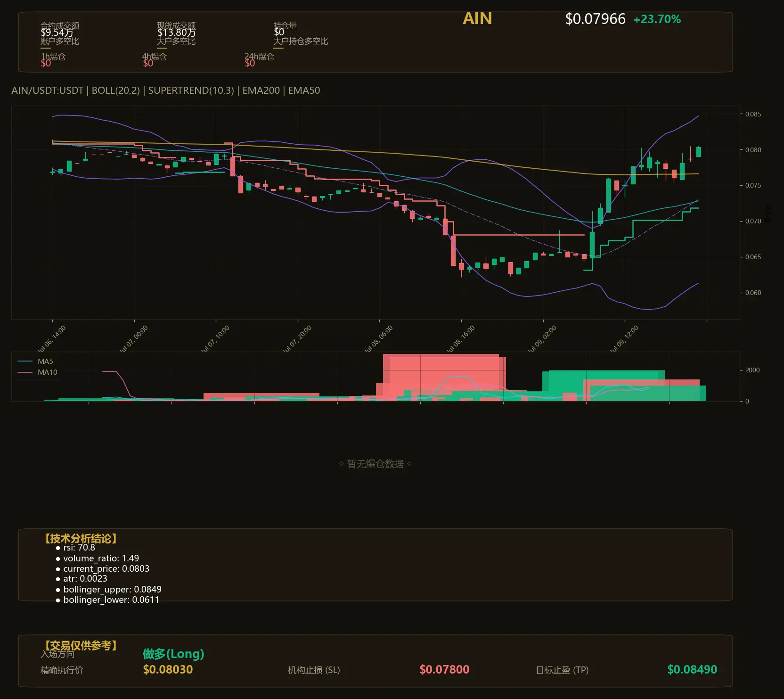Click the 【技术分析结论】 heading
Screen dimensions: 784x699
[80, 539]
